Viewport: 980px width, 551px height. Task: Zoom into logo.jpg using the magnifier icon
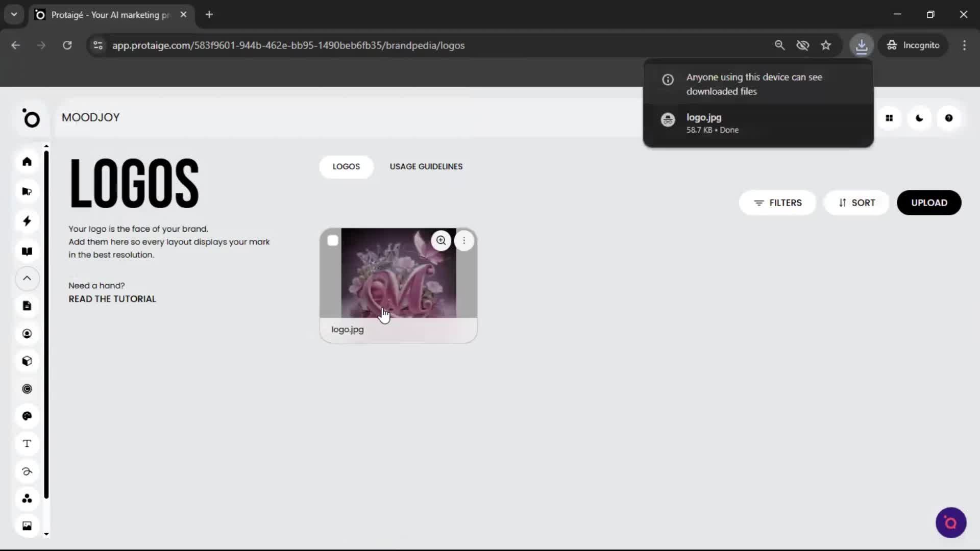[441, 240]
